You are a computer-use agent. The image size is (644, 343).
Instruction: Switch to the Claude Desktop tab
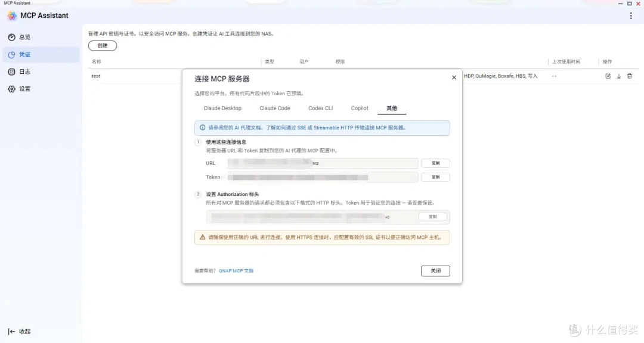(222, 108)
